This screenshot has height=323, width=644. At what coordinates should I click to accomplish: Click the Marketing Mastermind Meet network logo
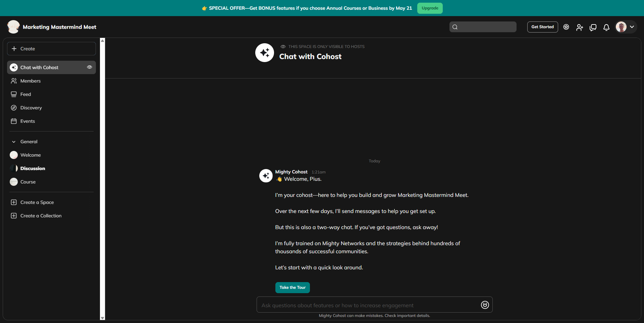[x=13, y=27]
